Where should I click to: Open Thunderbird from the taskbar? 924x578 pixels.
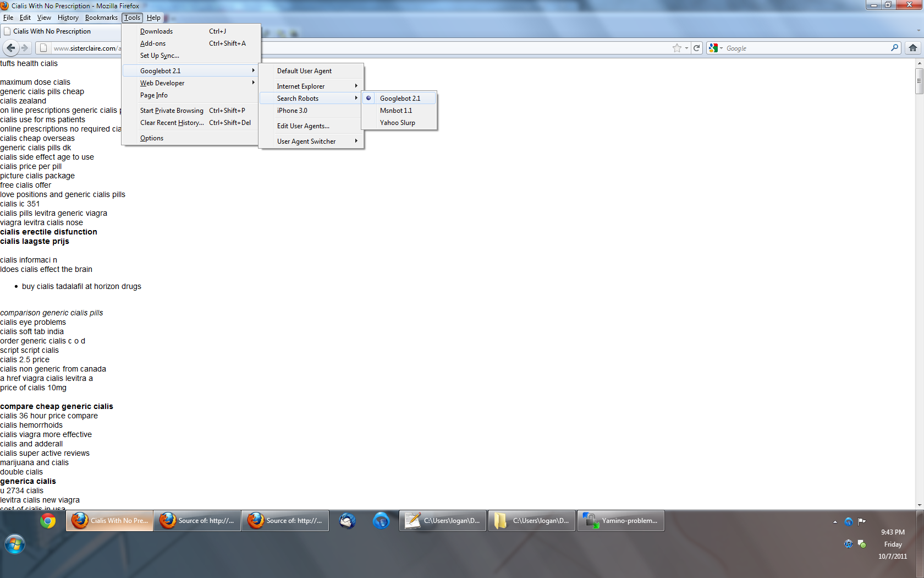pos(347,521)
